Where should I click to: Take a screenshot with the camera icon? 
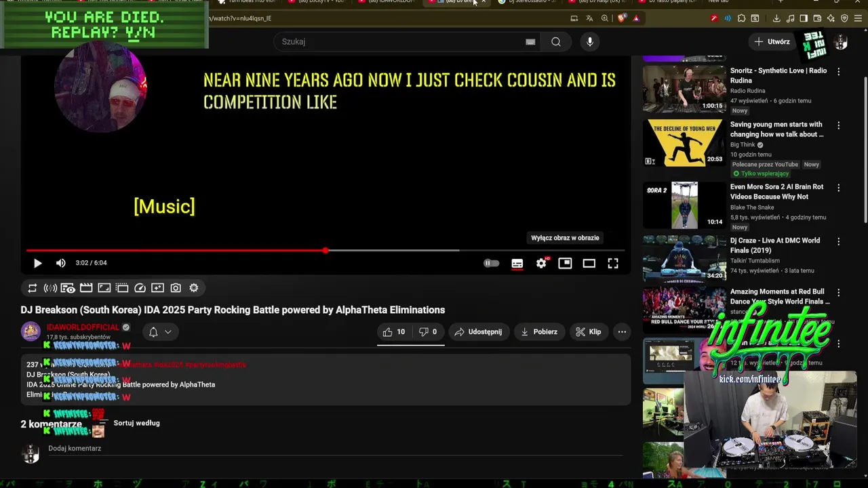(x=176, y=288)
